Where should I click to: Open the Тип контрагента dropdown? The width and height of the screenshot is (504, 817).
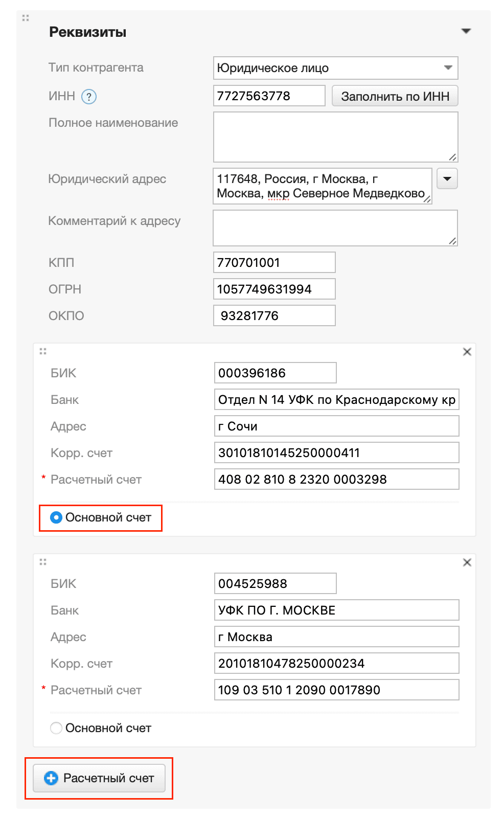click(x=335, y=68)
